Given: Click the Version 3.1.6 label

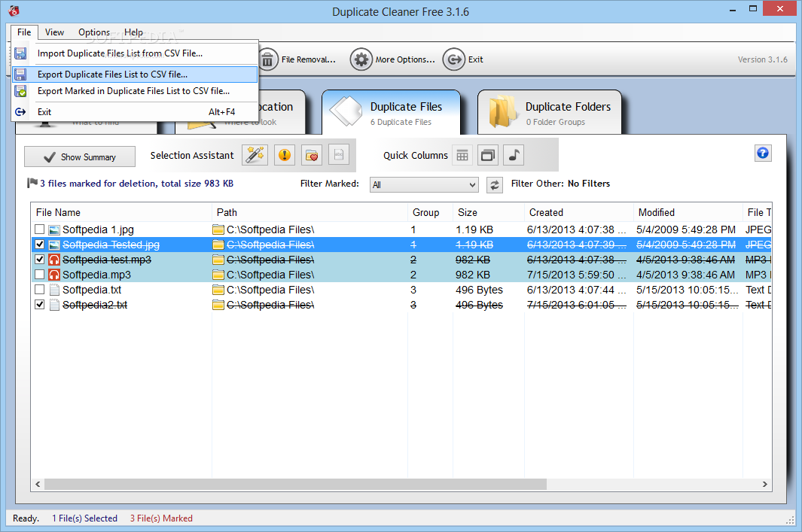Looking at the screenshot, I should [762, 59].
